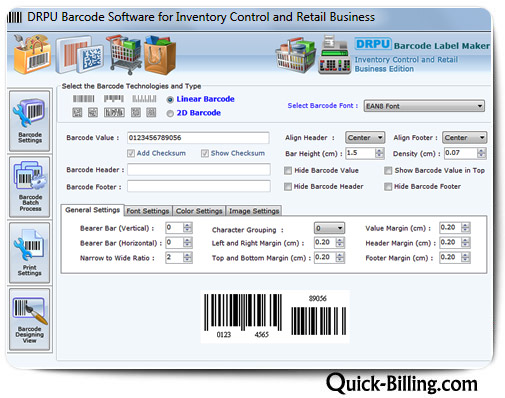Enable Hide Barcode Footer checkbox

[388, 187]
